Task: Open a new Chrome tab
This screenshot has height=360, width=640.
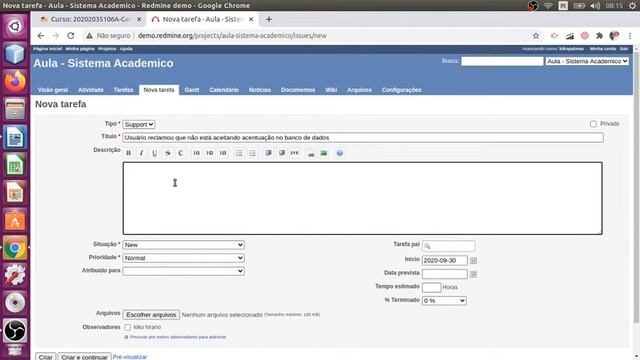Action: click(x=269, y=19)
